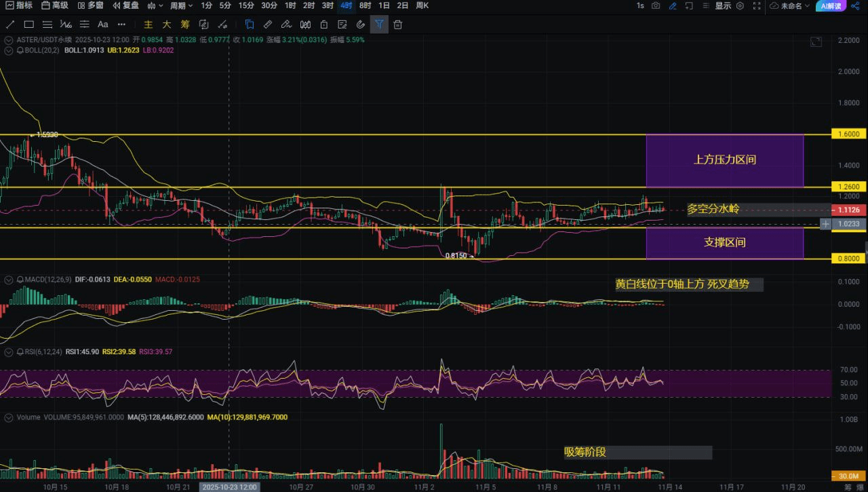Select the rectangle shape drawing tool
The width and height of the screenshot is (868, 492).
pos(29,24)
